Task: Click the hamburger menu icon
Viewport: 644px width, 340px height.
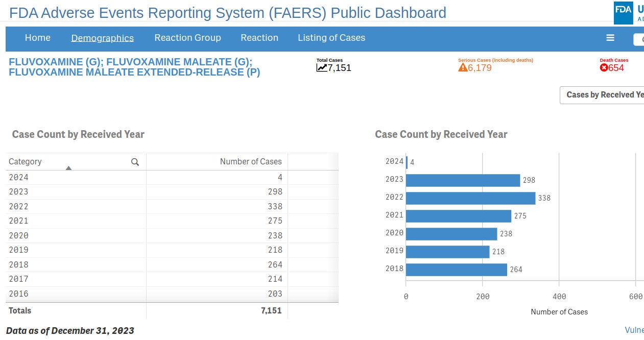Action: [610, 38]
